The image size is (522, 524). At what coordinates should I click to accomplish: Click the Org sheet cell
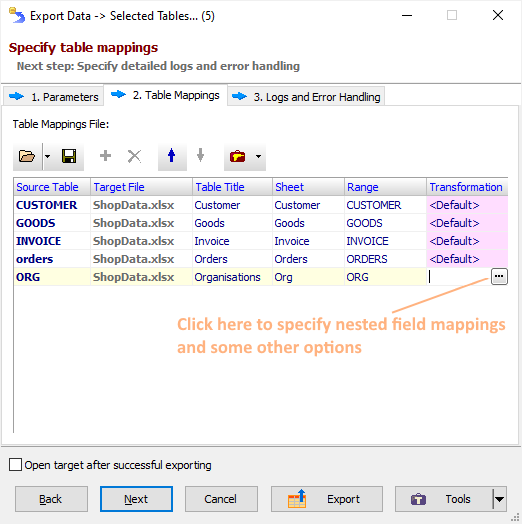(308, 277)
